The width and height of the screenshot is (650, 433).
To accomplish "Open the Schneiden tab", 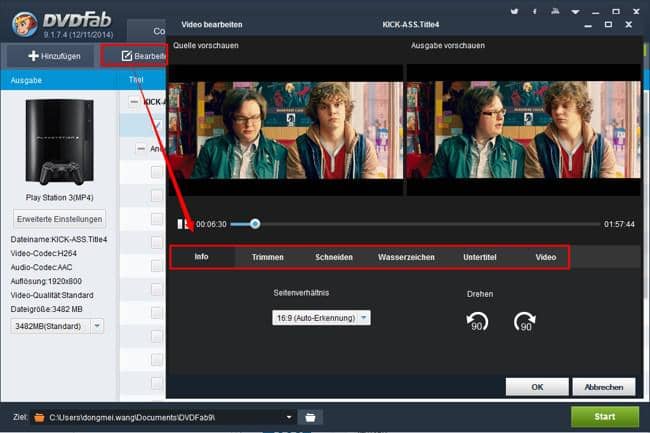I will (334, 257).
